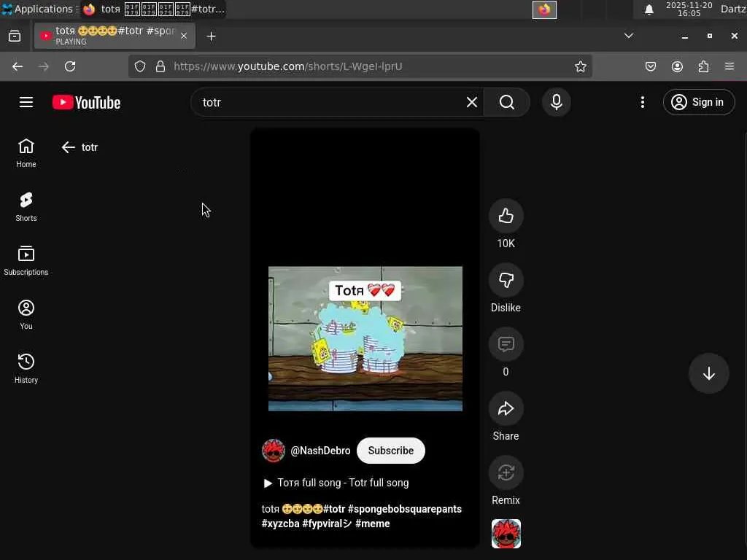Subscribe to @NashDebro
747x560 pixels.
391,451
